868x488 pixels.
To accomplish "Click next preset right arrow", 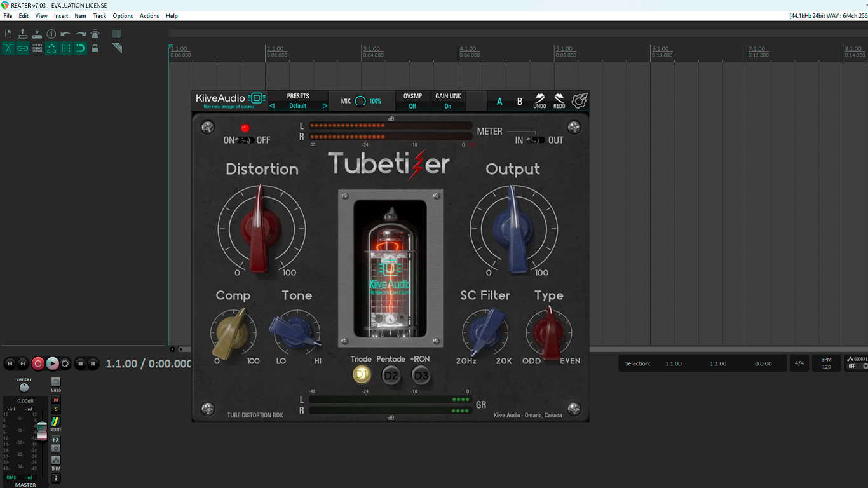I will pos(325,106).
